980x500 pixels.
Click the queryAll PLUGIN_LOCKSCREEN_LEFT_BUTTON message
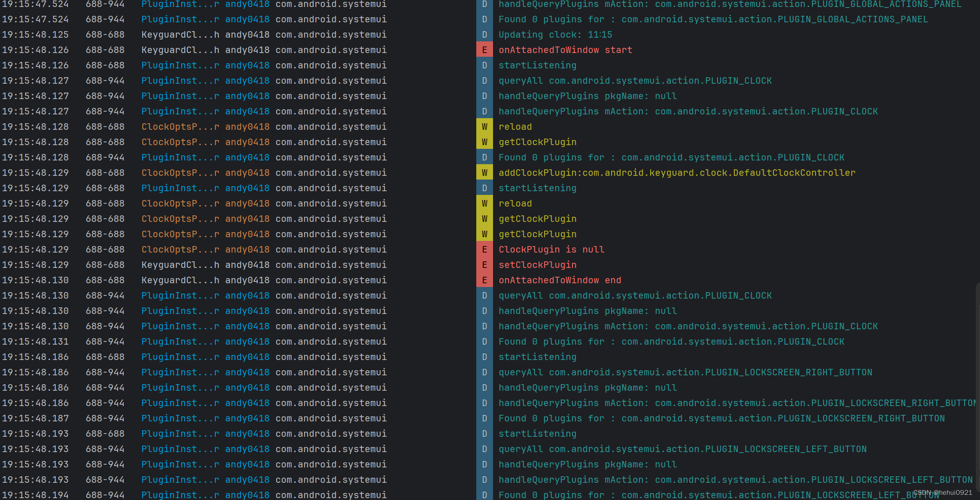point(683,449)
